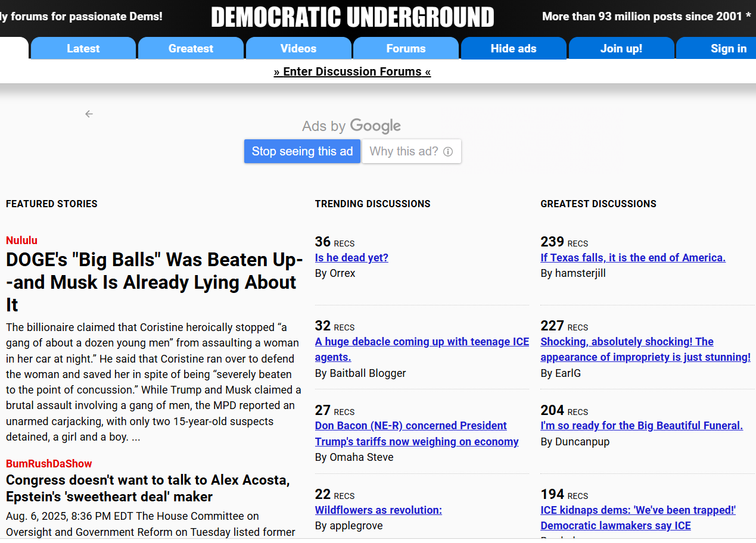Image resolution: width=756 pixels, height=543 pixels.
Task: Open the Greatest tab
Action: (191, 48)
